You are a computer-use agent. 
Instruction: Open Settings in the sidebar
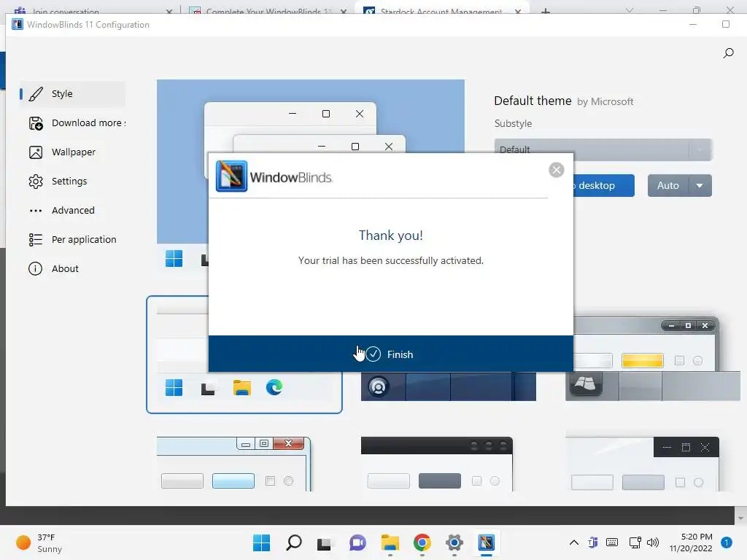tap(72, 181)
